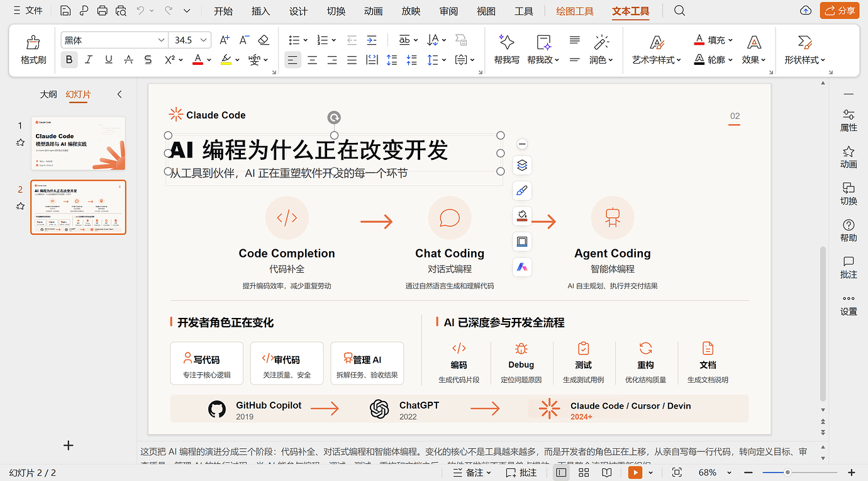The image size is (868, 481).
Task: Click the Redo arrow
Action: coord(169,11)
